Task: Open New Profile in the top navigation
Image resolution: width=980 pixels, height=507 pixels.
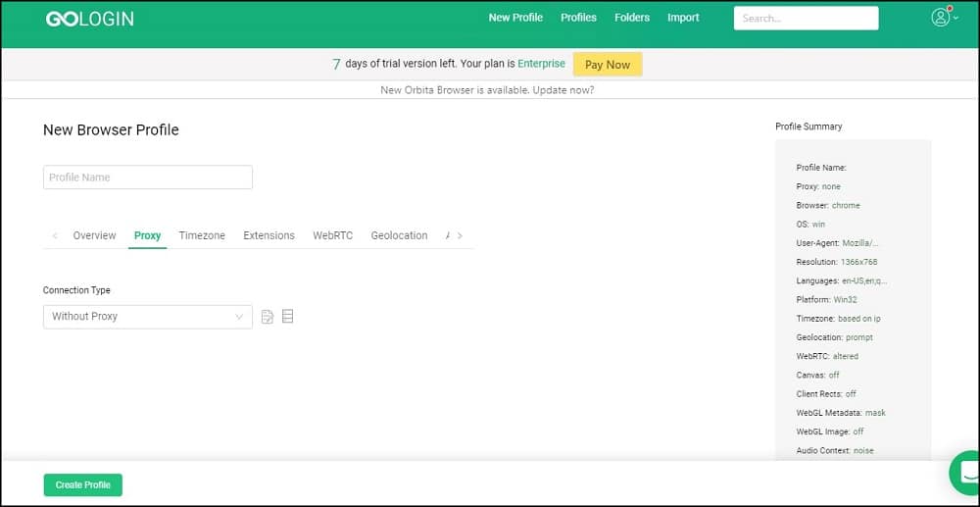Action: click(515, 18)
